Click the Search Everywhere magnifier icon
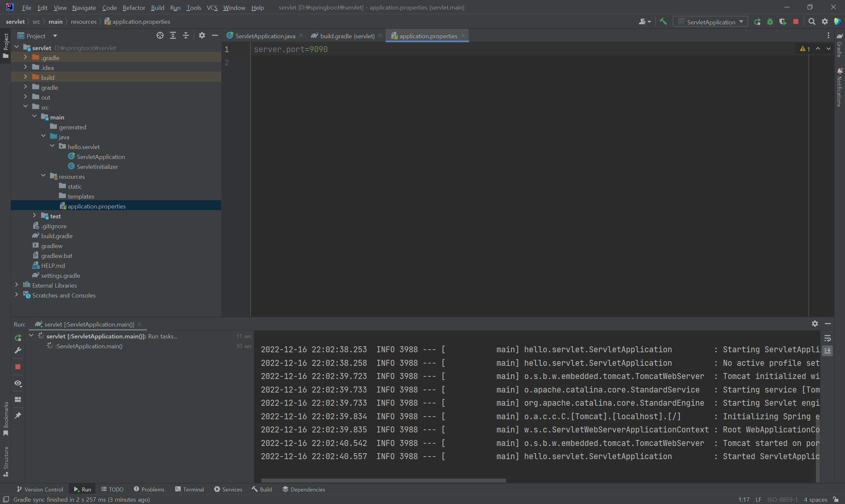Viewport: 845px width, 504px height. pyautogui.click(x=812, y=22)
